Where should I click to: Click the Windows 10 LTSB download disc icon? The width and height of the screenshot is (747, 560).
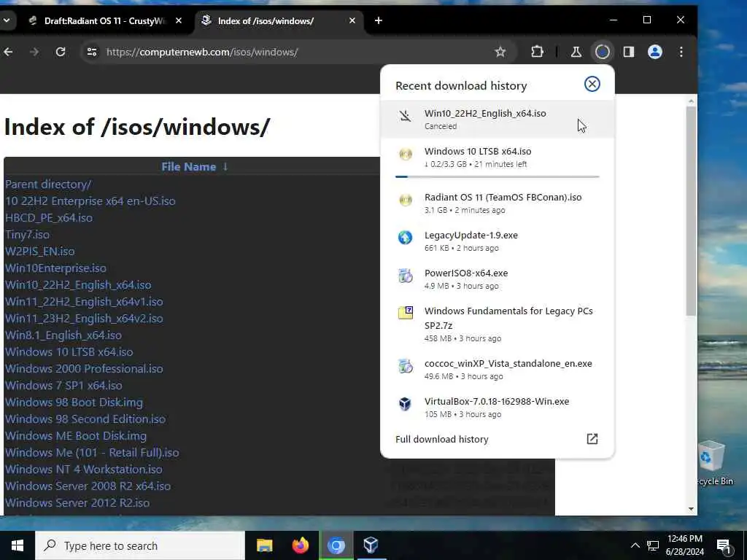click(x=406, y=154)
